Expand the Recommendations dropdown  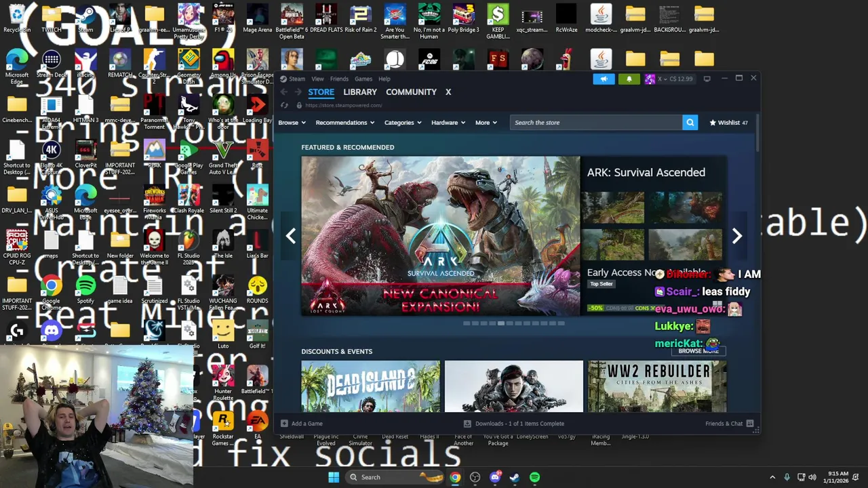[345, 123]
